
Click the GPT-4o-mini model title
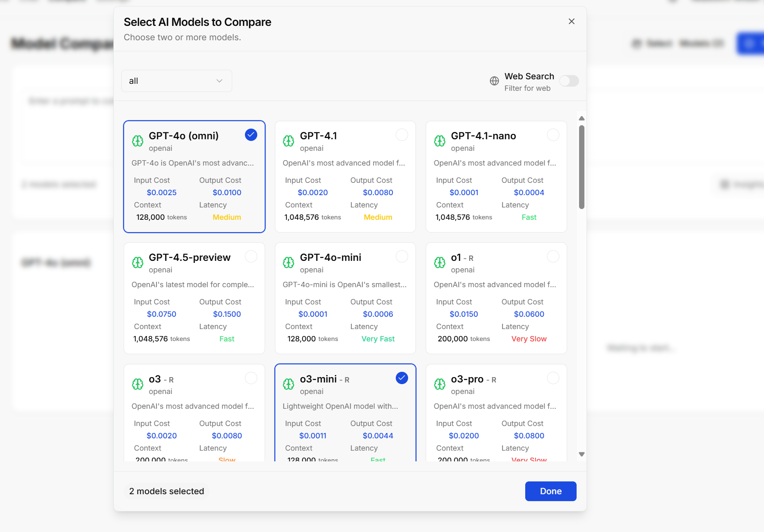(330, 258)
